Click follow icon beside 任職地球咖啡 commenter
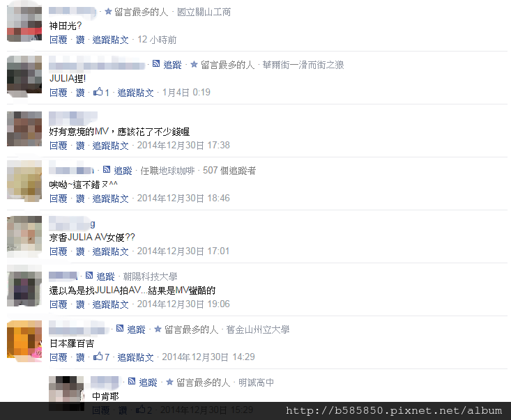Viewport: 511px width, 420px height. click(107, 169)
